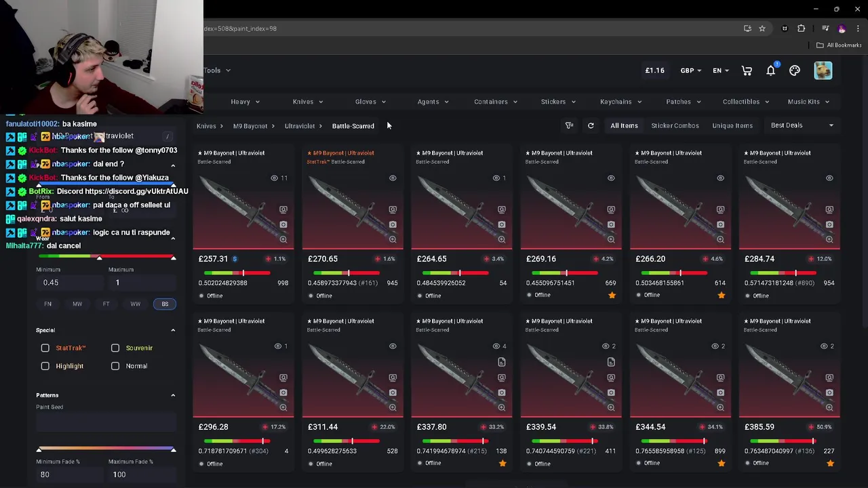Bookmark this page with the star icon
868x488 pixels.
point(762,28)
